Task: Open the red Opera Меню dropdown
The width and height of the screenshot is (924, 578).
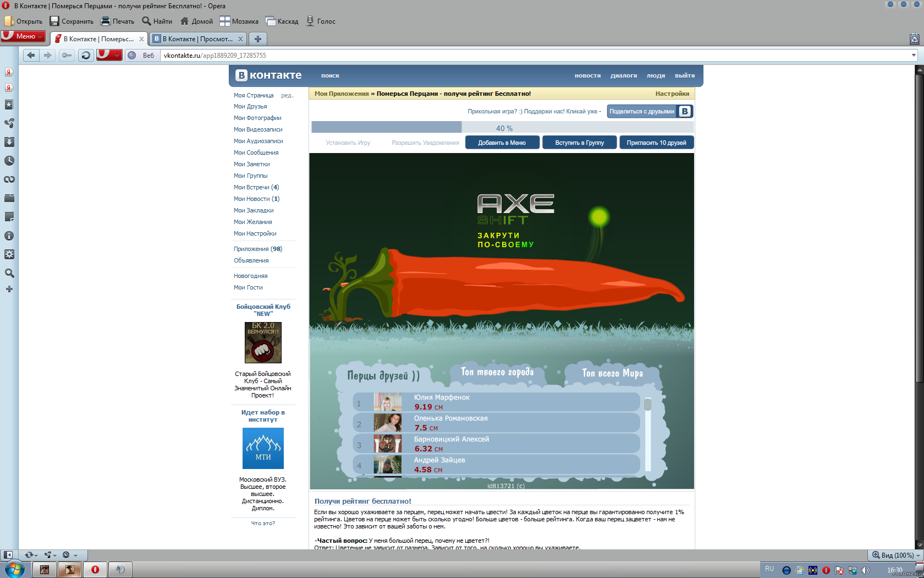Action: pos(23,36)
